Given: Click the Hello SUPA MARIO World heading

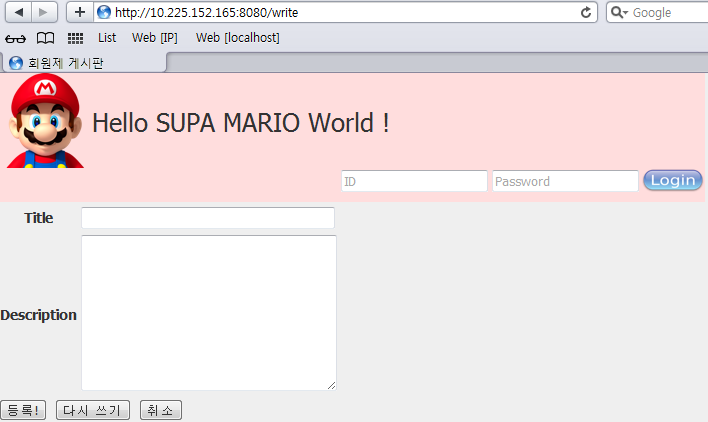Looking at the screenshot, I should coord(241,123).
